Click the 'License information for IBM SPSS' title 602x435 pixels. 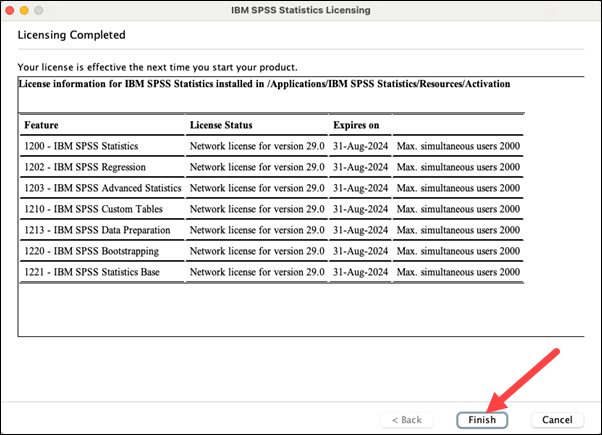point(265,84)
